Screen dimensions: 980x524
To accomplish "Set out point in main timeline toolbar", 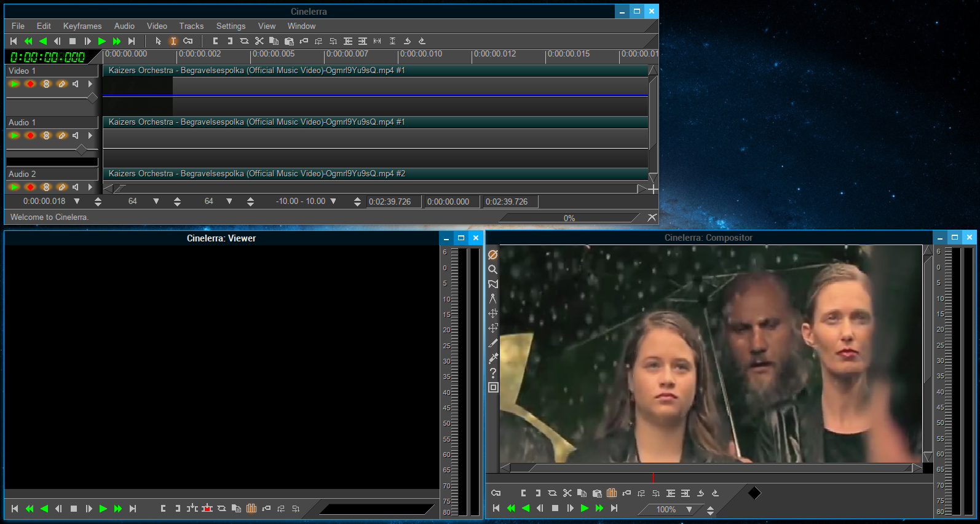I will pyautogui.click(x=229, y=41).
